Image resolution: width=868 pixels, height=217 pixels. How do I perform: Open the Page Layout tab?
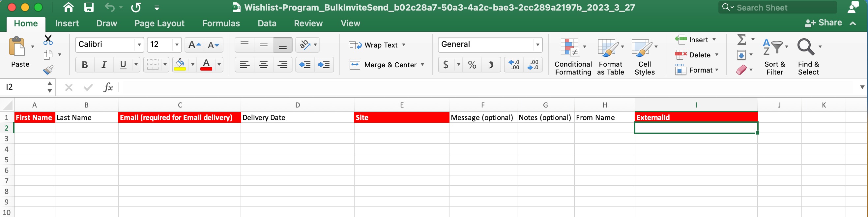click(x=159, y=23)
